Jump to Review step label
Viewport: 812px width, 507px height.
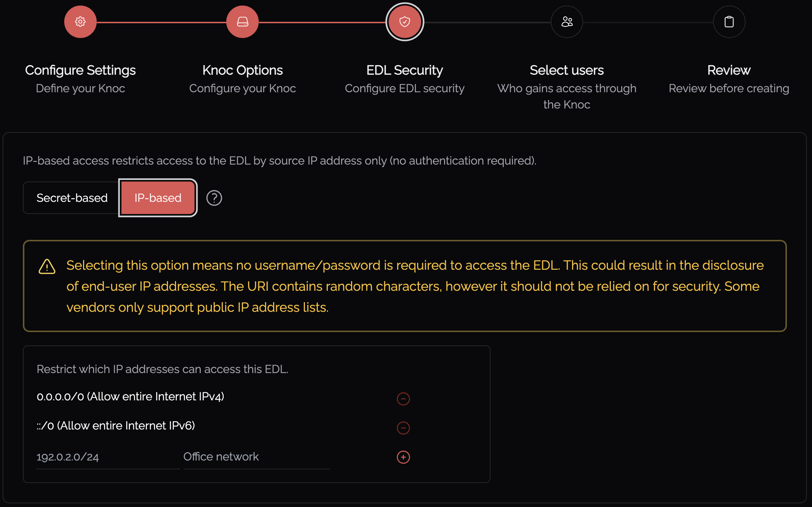click(729, 70)
